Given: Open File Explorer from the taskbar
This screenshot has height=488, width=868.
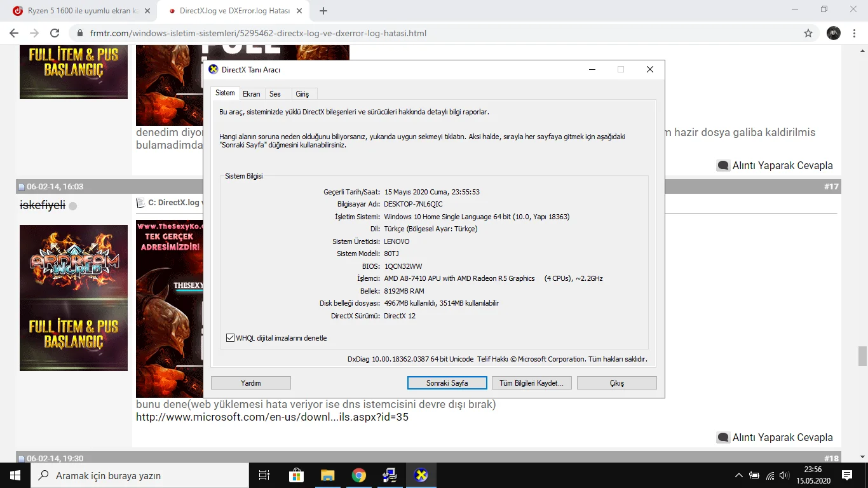Looking at the screenshot, I should [x=327, y=475].
